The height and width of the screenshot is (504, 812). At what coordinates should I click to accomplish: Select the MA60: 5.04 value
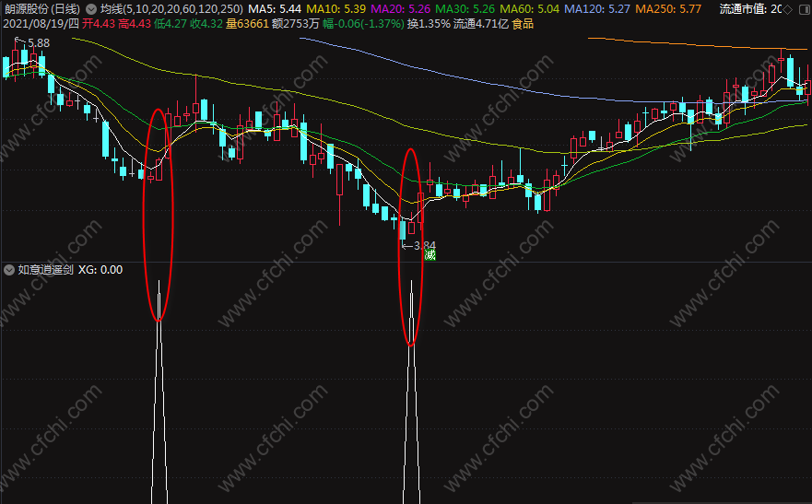[x=529, y=9]
